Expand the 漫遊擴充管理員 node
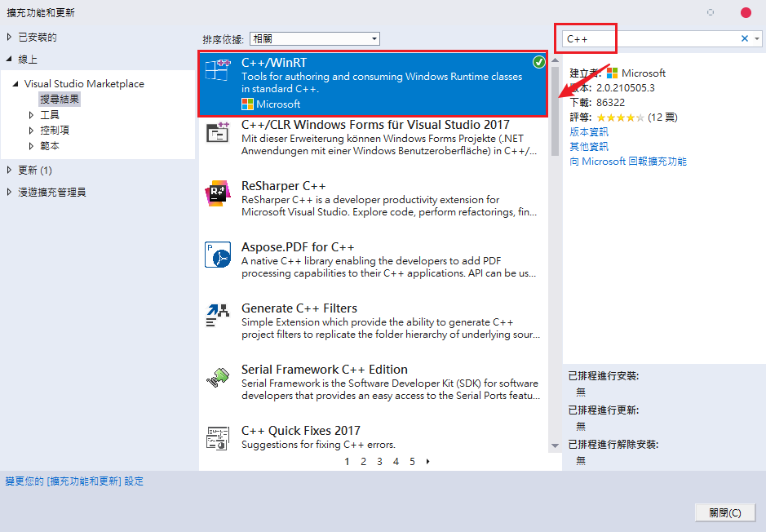 pyautogui.click(x=9, y=192)
